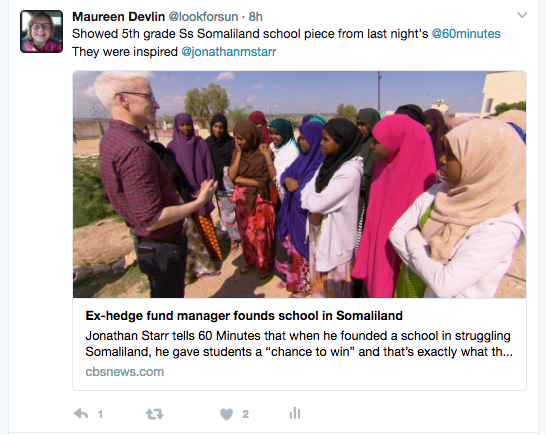Open headline 'Ex-hedge fund manager founds school'
Screen dimensions: 546x435
tap(244, 316)
